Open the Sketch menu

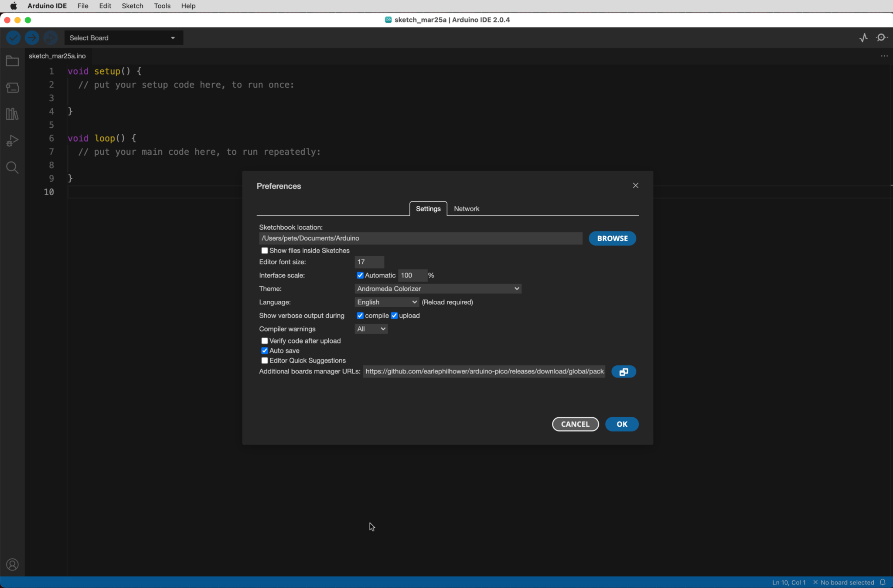tap(133, 6)
